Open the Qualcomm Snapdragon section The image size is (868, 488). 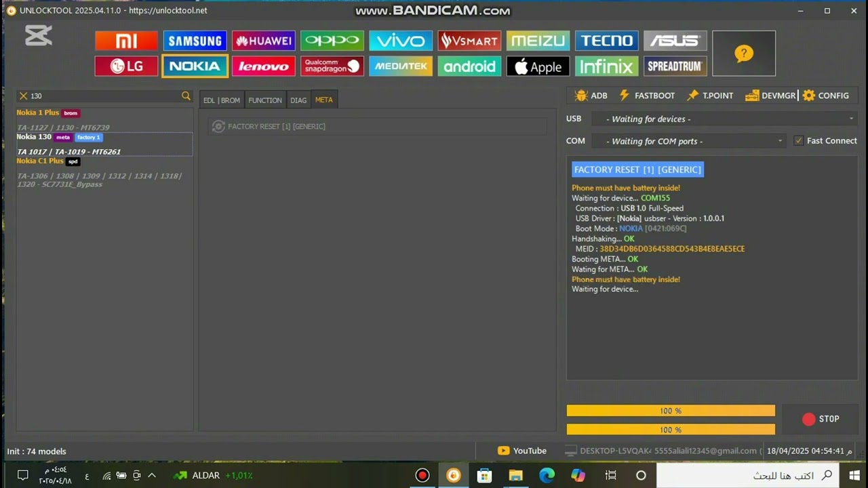(x=332, y=66)
